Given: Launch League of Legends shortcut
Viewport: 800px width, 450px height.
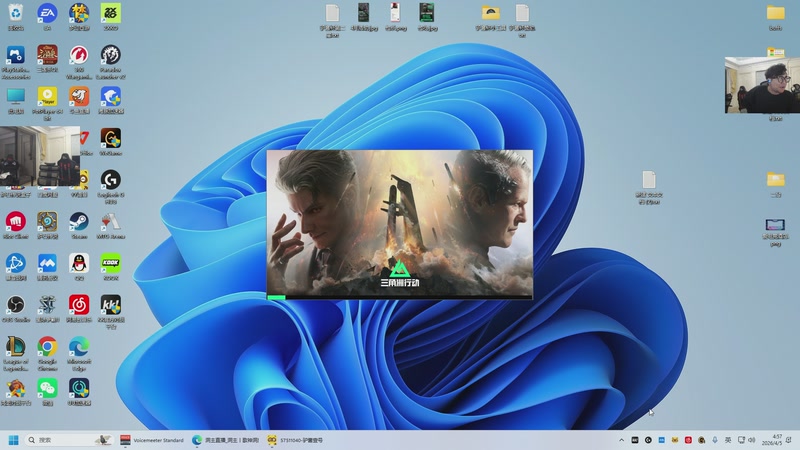Looking at the screenshot, I should (16, 347).
